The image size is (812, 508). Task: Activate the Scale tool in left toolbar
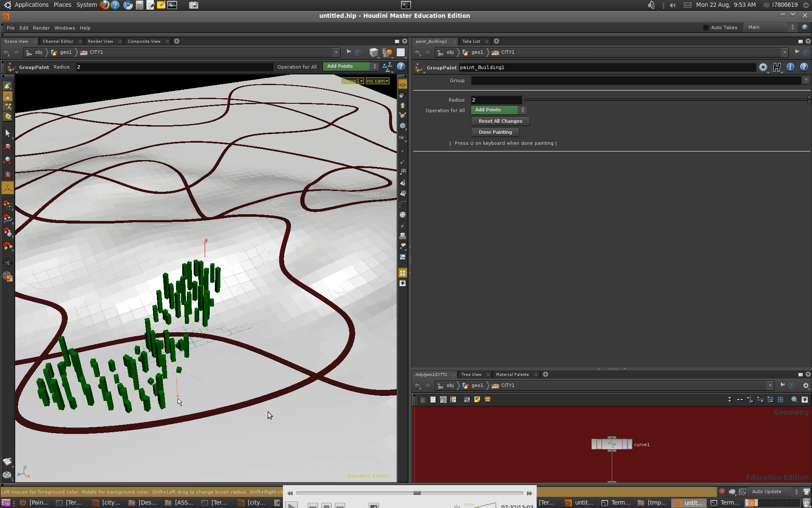(x=8, y=174)
